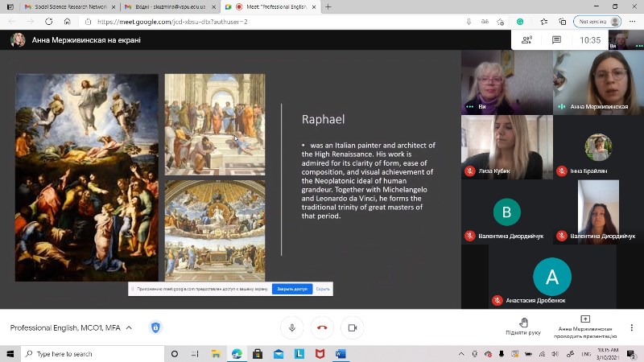
Task: Open Word from taskbar
Action: tap(341, 354)
